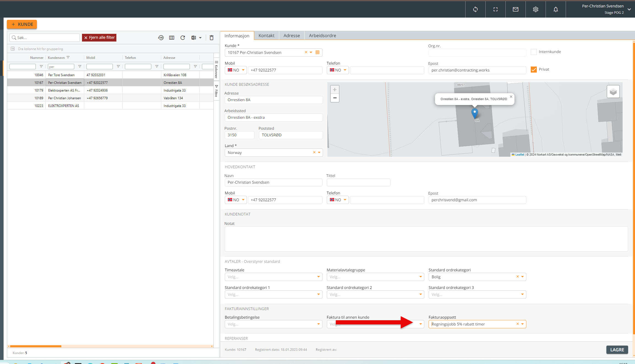Select row Elektroxperten AS Fr...
This screenshot has height=364, width=635.
[110, 90]
